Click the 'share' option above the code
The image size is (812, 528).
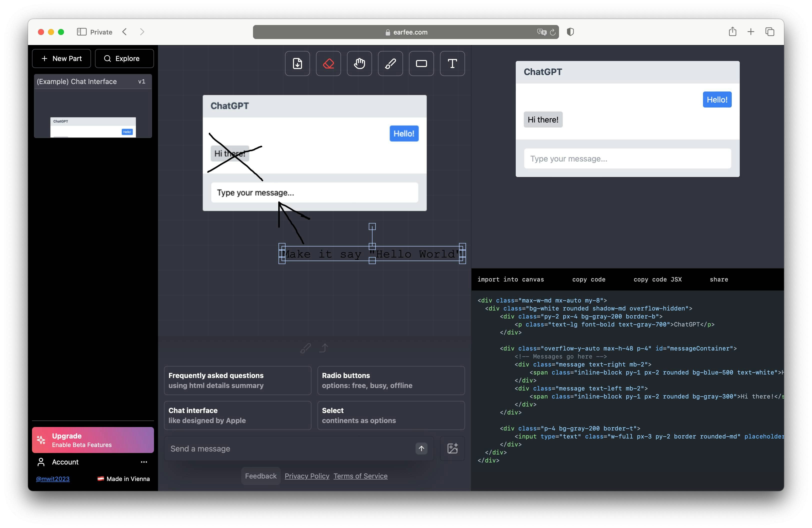719,279
